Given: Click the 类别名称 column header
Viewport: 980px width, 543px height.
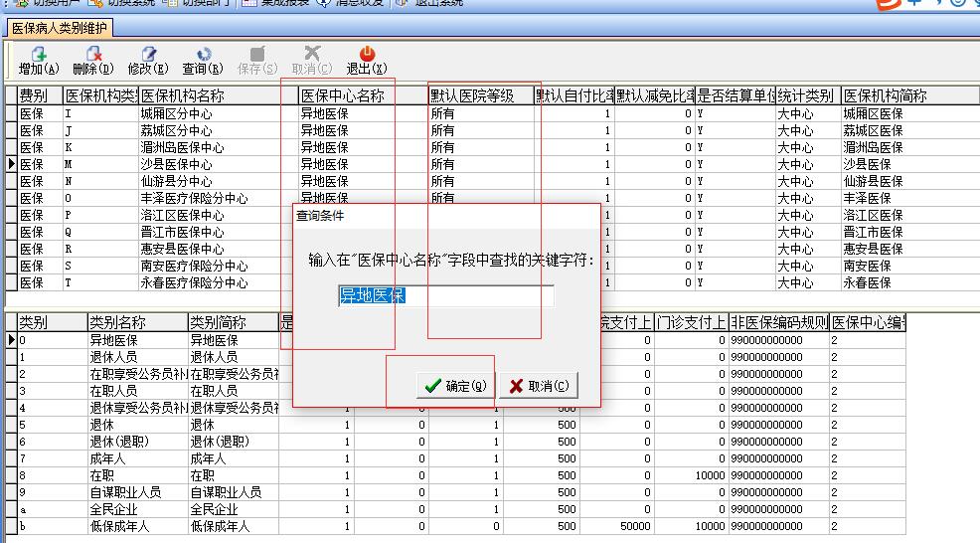Looking at the screenshot, I should pyautogui.click(x=137, y=323).
